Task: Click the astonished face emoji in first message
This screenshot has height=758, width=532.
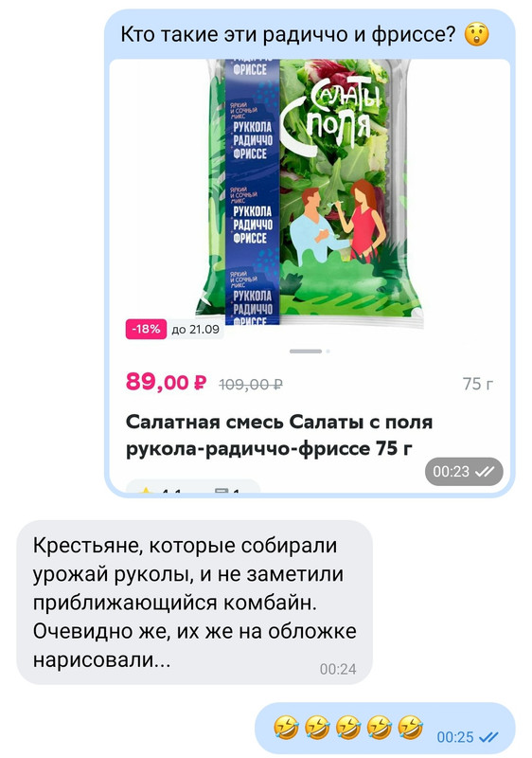Action: point(476,35)
